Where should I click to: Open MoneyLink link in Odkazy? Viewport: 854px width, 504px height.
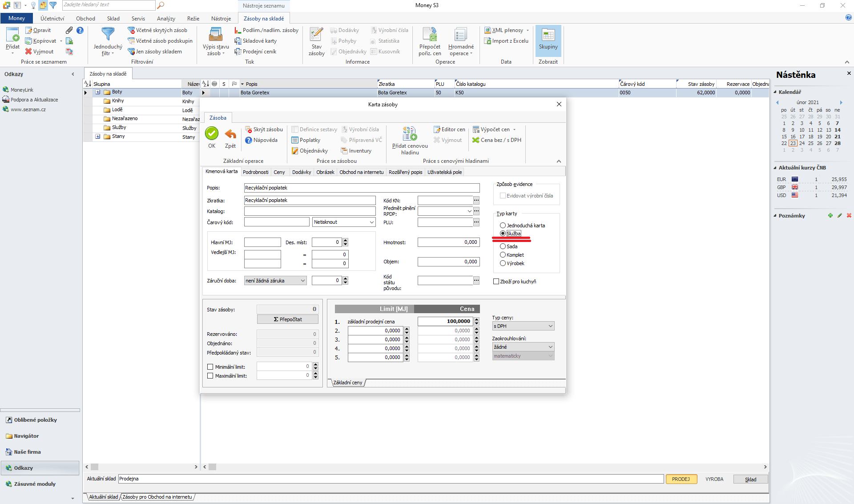(x=22, y=90)
